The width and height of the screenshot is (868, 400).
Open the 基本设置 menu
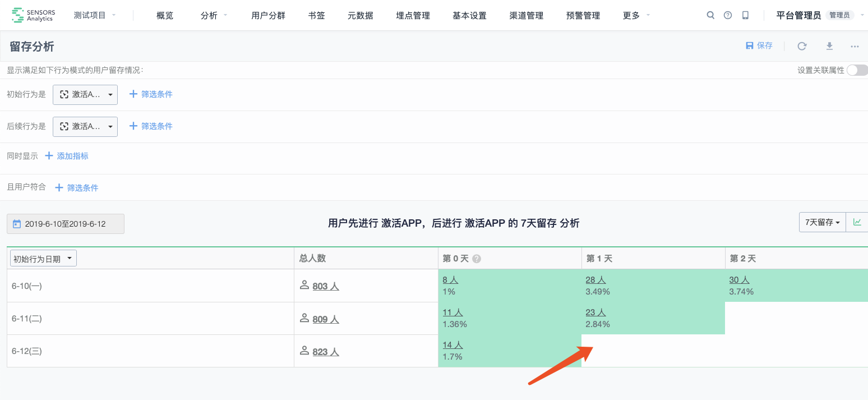click(469, 16)
